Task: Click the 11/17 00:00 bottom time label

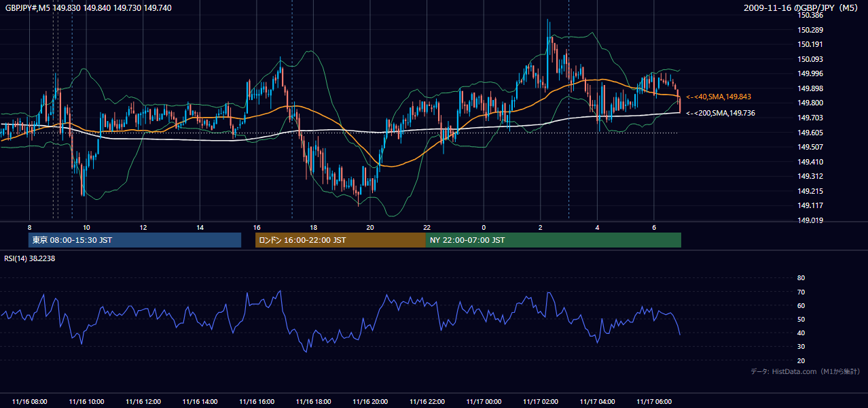Action: click(484, 402)
